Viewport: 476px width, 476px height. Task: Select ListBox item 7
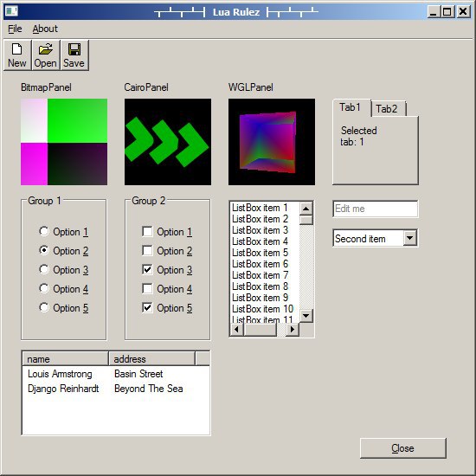tap(265, 275)
